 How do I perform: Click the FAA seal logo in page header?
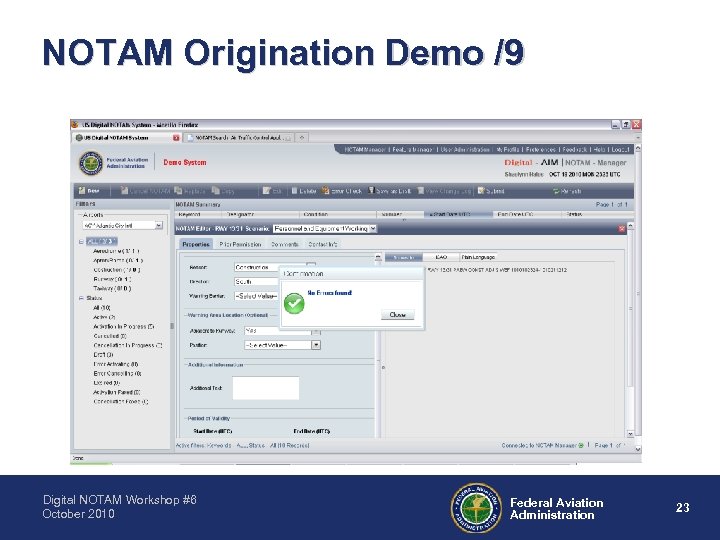coord(91,163)
